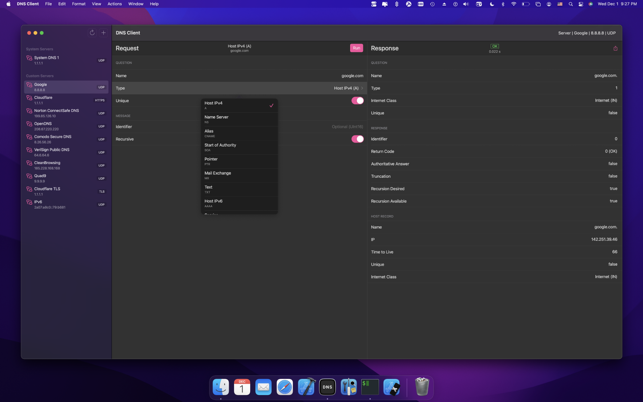The image size is (643, 402).
Task: Click the Bluetooth icon in menu bar
Action: click(x=503, y=4)
